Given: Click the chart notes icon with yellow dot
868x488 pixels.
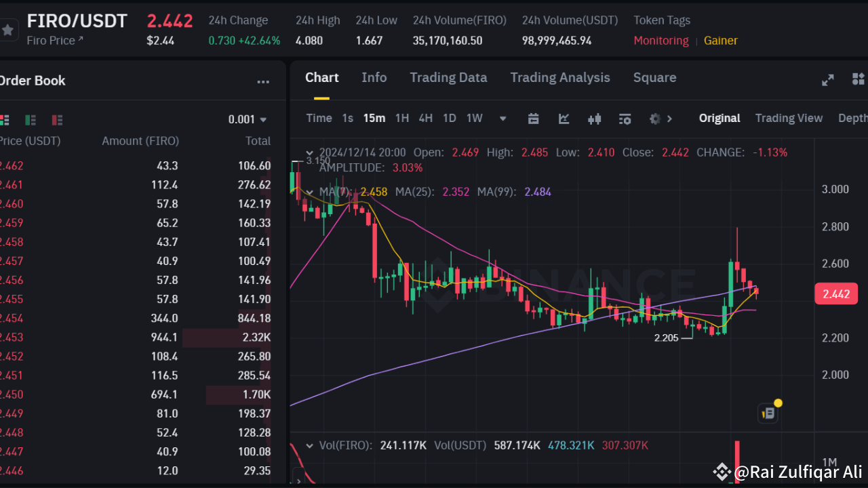Looking at the screenshot, I should click(x=768, y=412).
